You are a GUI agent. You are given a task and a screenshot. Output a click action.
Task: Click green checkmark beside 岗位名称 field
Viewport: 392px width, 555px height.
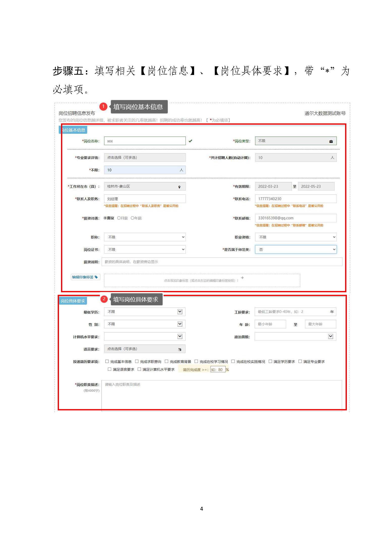pos(190,141)
